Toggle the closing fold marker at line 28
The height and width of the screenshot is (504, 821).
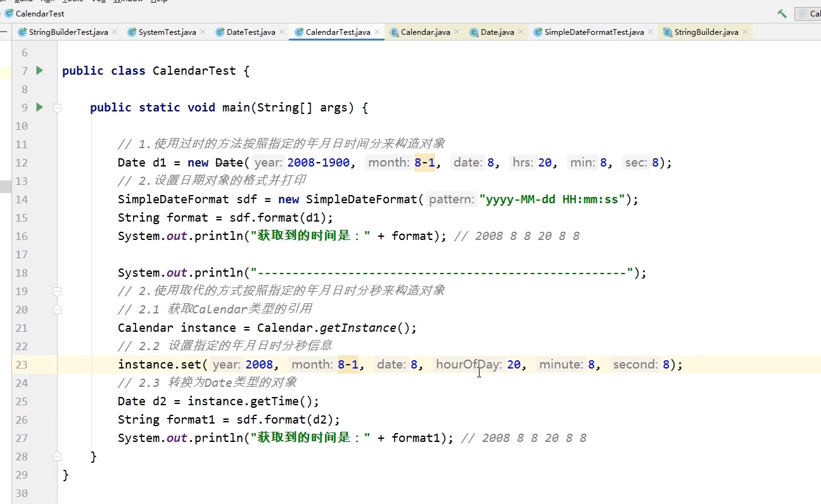coord(58,457)
